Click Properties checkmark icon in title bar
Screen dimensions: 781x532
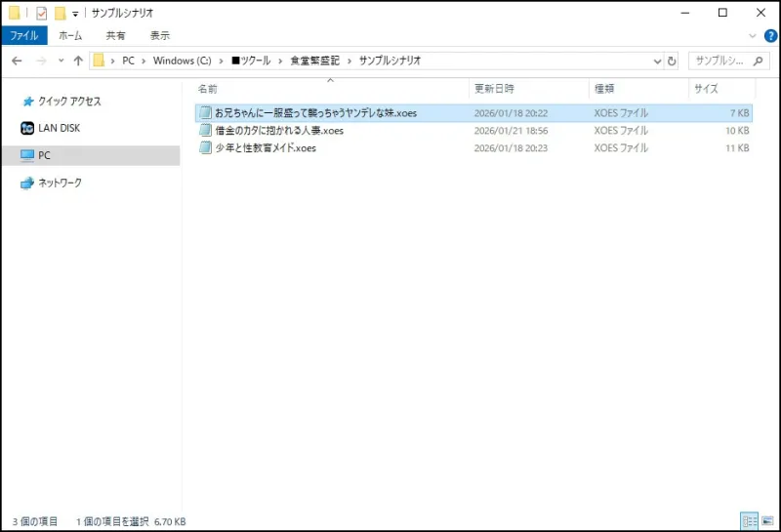[x=42, y=13]
